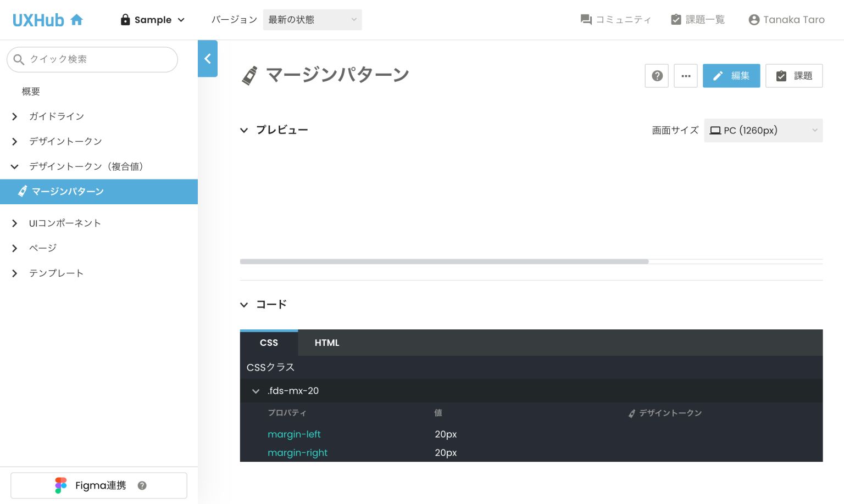The image size is (844, 504).
Task: Expand the UIコンポーネント tree section
Action: [14, 223]
